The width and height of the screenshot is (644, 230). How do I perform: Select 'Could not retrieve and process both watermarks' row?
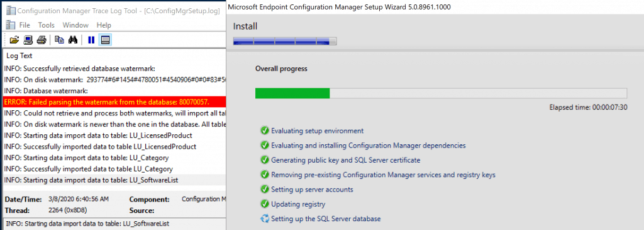point(114,113)
